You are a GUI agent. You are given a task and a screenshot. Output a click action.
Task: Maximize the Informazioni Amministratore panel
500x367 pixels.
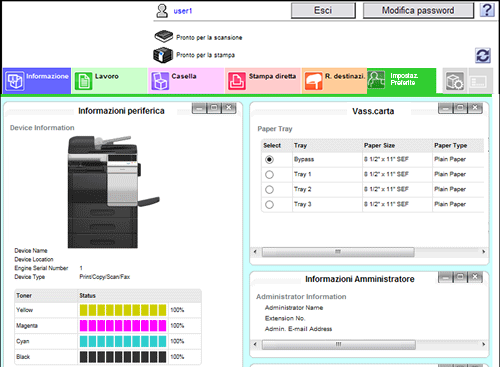click(x=460, y=277)
